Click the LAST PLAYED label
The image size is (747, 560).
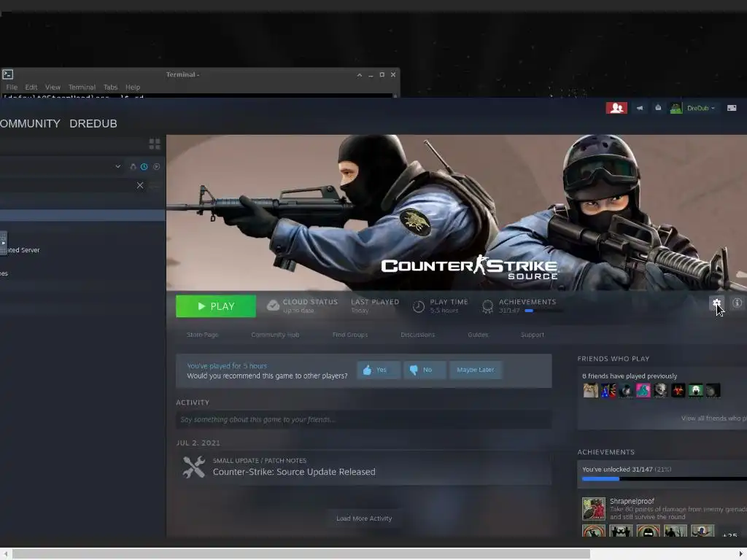(x=375, y=302)
